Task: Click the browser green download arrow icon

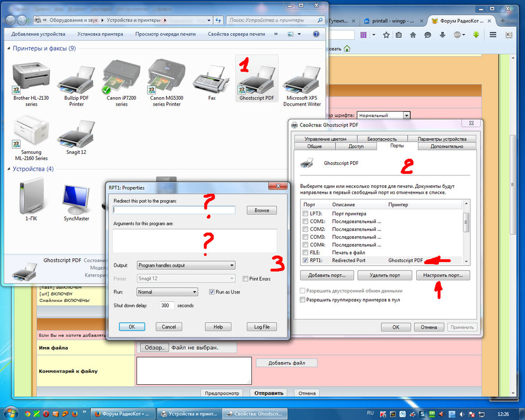Action: pos(476,35)
